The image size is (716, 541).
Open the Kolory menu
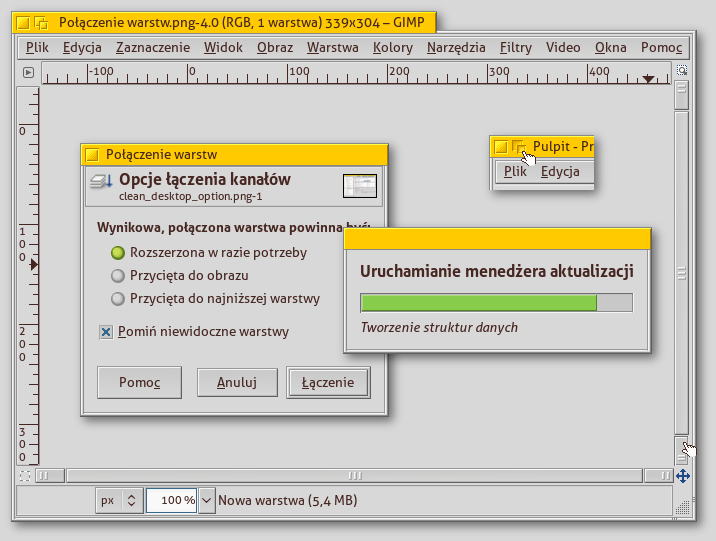pos(393,47)
